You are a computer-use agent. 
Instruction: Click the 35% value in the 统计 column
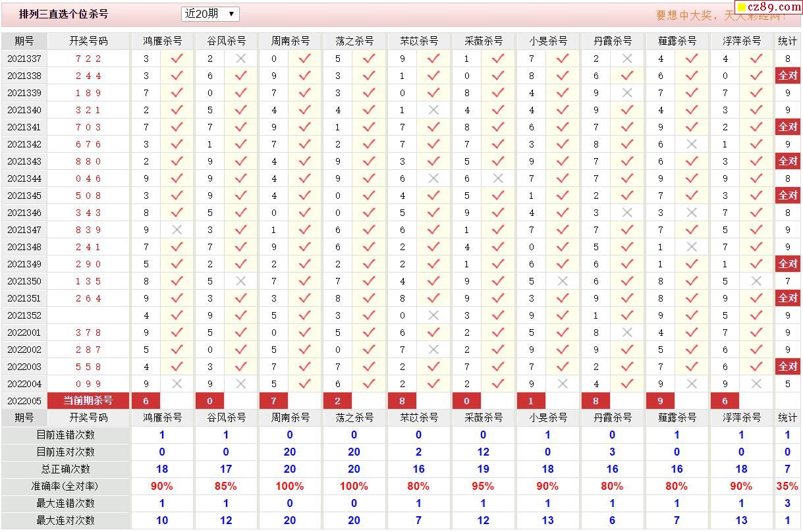(787, 487)
